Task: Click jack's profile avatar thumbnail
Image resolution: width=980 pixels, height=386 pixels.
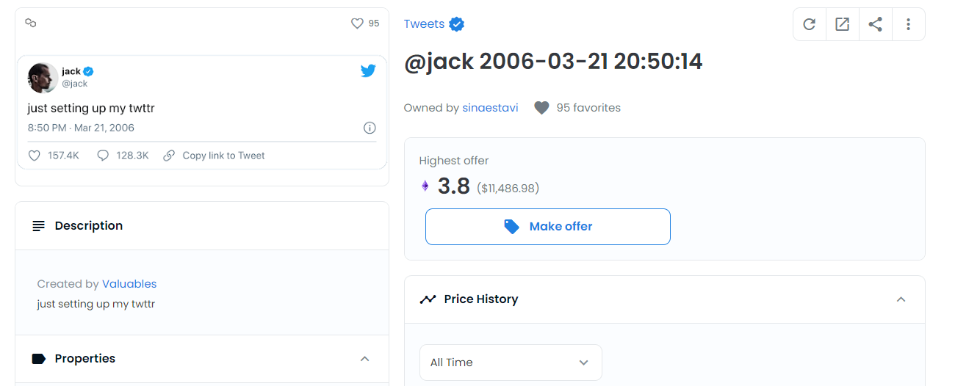Action: (43, 78)
